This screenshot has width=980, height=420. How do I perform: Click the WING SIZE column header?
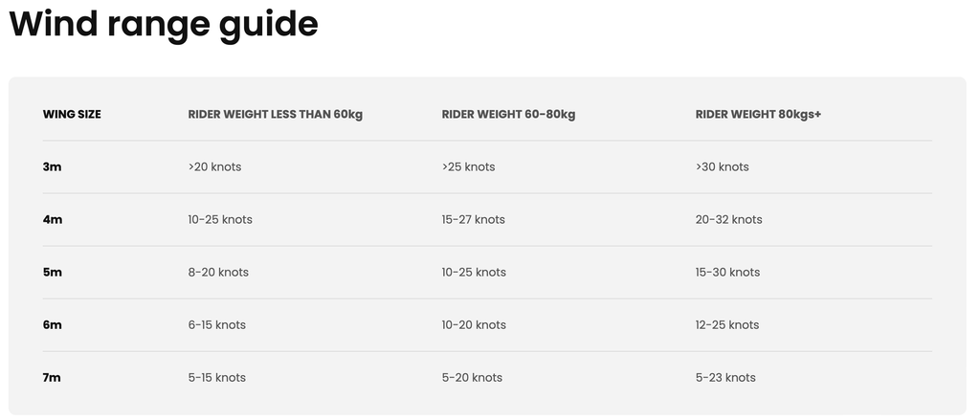(x=72, y=114)
